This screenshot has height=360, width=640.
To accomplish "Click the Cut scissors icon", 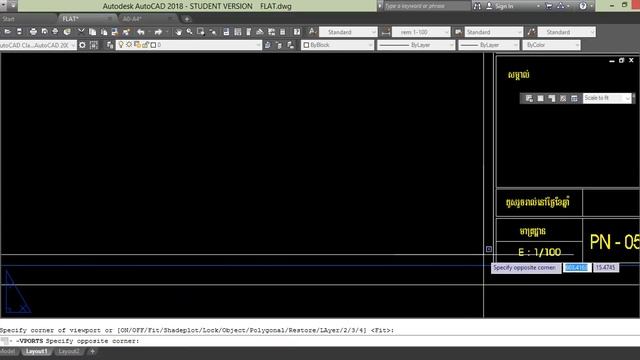I will point(81,32).
